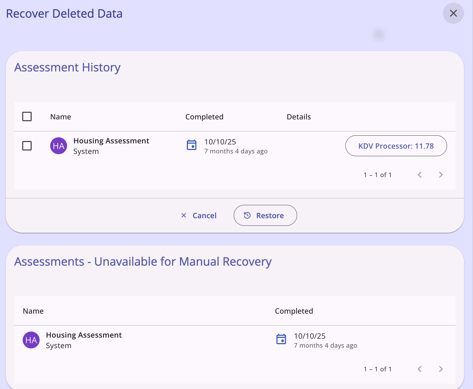Click the calendar icon in Assessment History row
473x389 pixels.
click(191, 145)
